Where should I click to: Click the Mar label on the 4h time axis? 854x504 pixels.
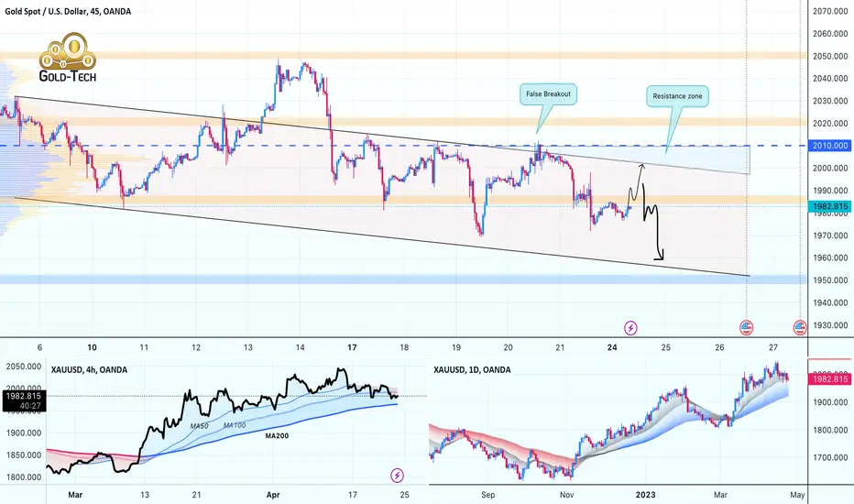pyautogui.click(x=75, y=495)
